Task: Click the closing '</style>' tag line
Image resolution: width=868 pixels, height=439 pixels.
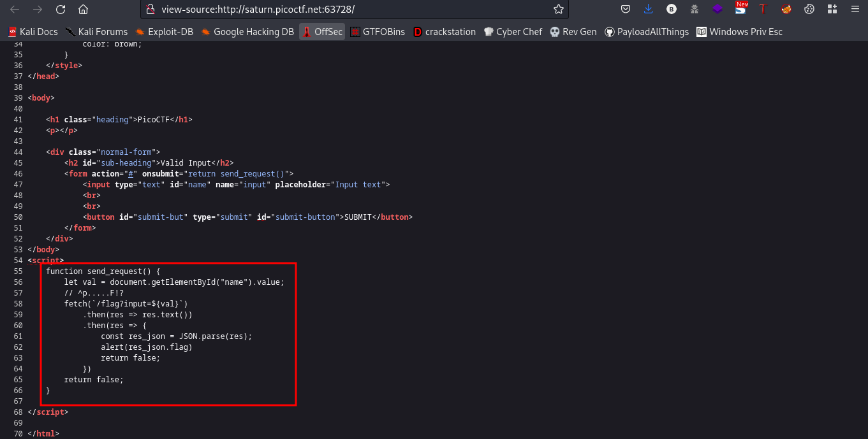Action: 64,66
